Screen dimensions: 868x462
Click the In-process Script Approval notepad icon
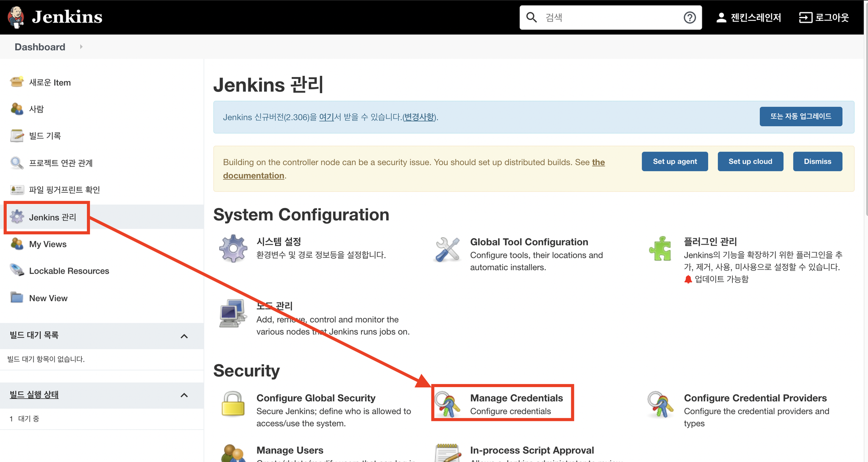pos(448,453)
